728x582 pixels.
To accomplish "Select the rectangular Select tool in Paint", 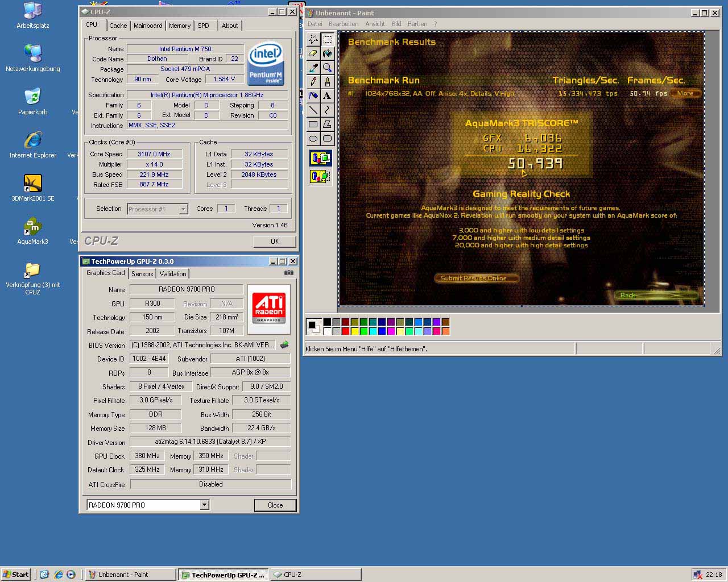I will (328, 39).
